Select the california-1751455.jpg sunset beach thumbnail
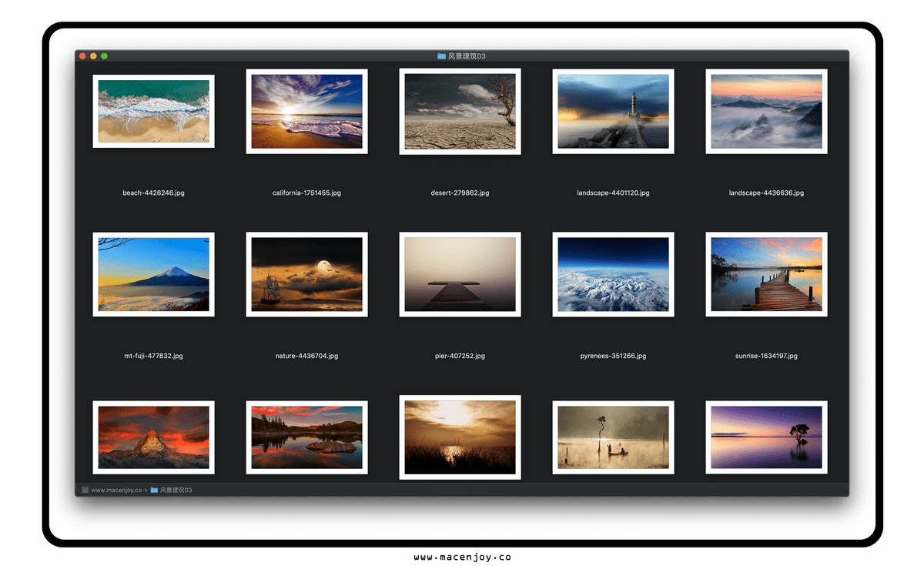924x566 pixels. click(x=306, y=111)
